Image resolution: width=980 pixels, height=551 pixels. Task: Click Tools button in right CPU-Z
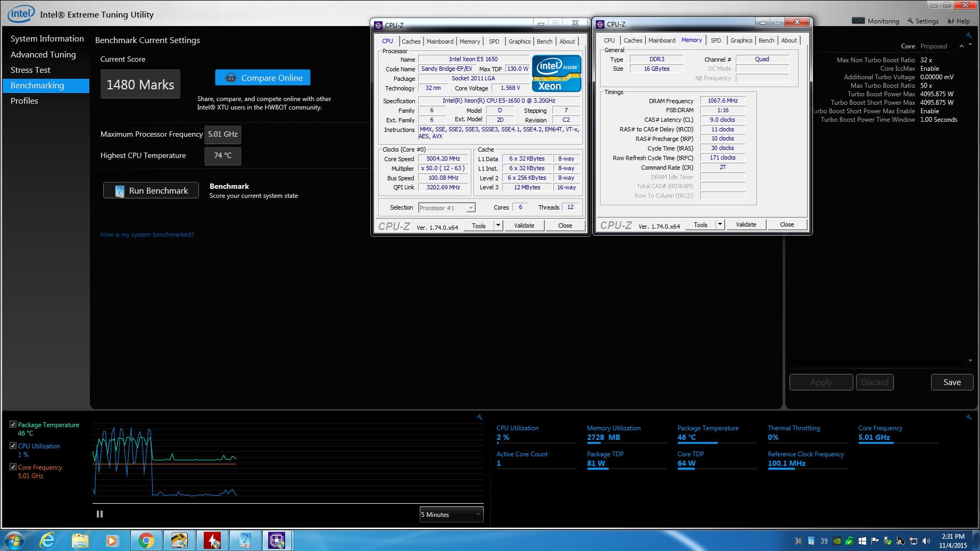pyautogui.click(x=701, y=224)
